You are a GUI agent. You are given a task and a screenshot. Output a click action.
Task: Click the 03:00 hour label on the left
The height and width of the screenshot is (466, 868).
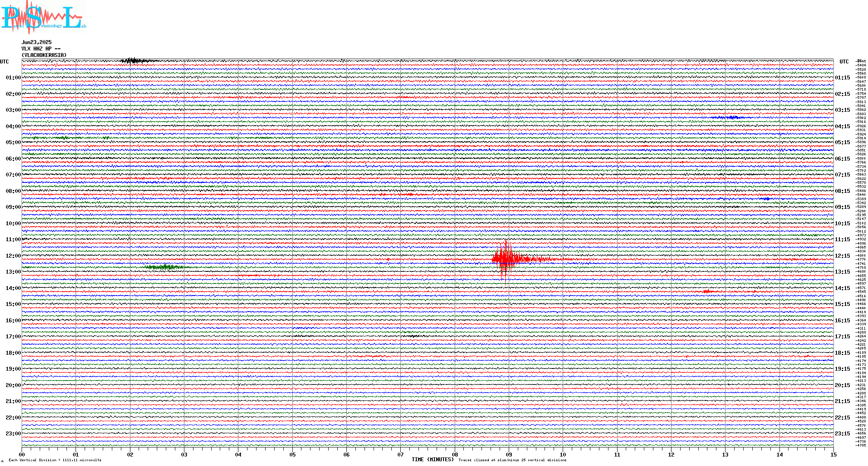pos(13,110)
